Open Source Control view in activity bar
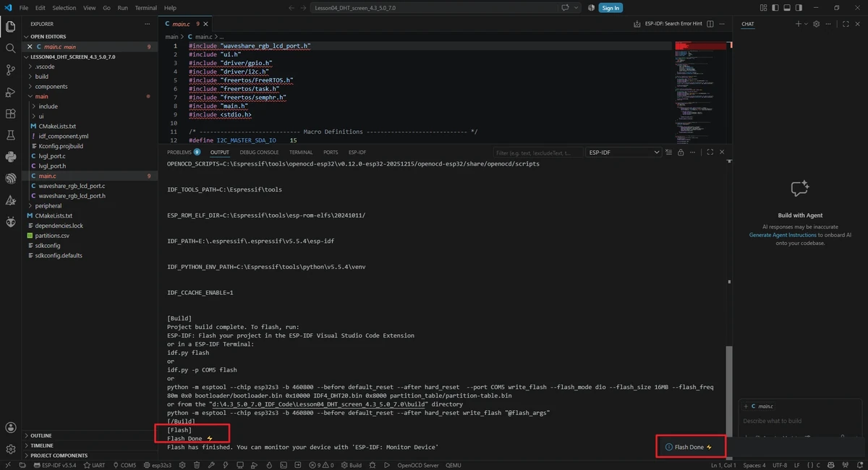Image resolution: width=868 pixels, height=470 pixels. coord(10,70)
